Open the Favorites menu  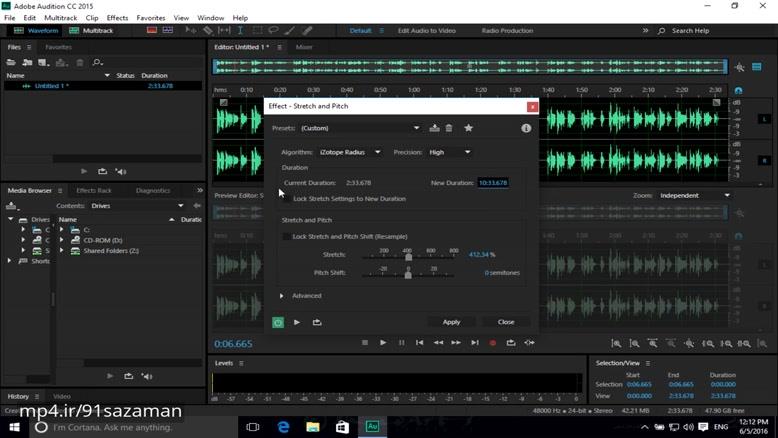tap(151, 18)
